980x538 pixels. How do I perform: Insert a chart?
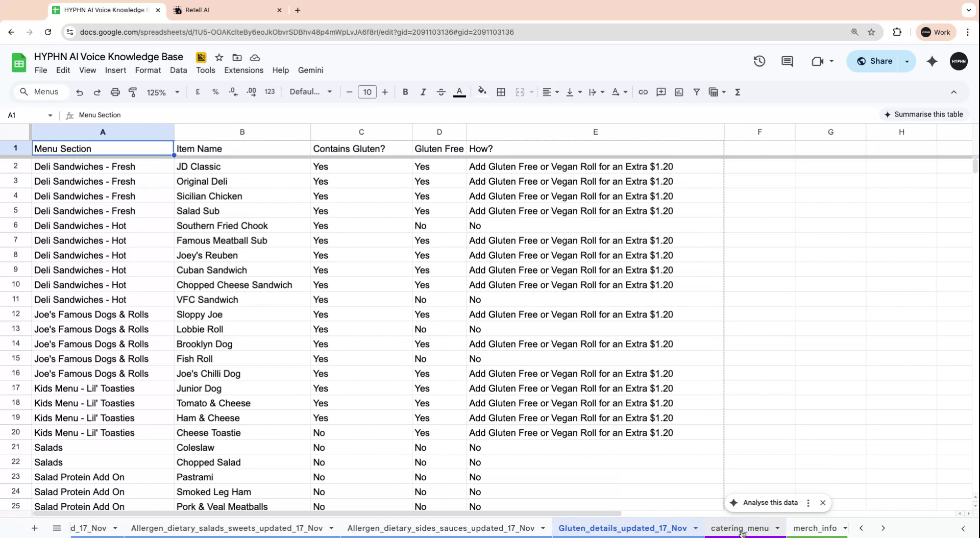(x=679, y=92)
